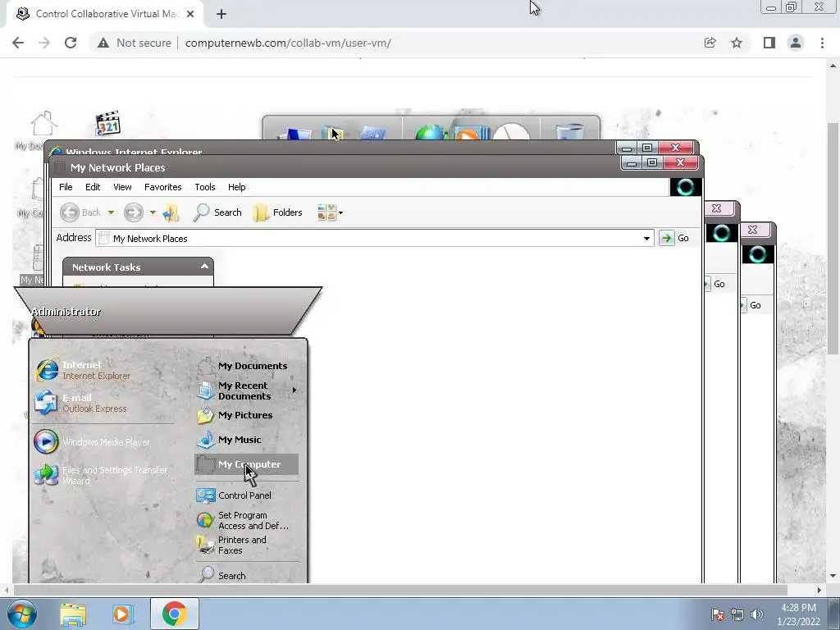The height and width of the screenshot is (630, 840).
Task: Open the File menu in My Network Places
Action: click(x=66, y=187)
